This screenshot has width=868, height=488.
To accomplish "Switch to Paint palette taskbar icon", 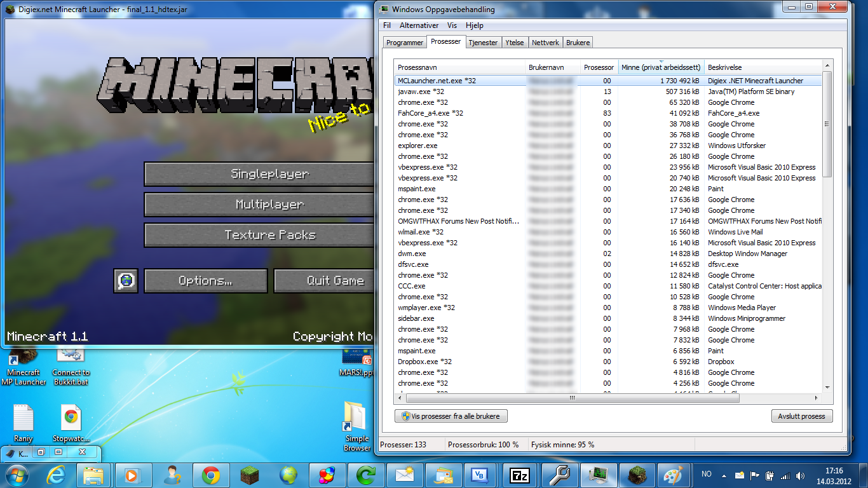I will (673, 475).
